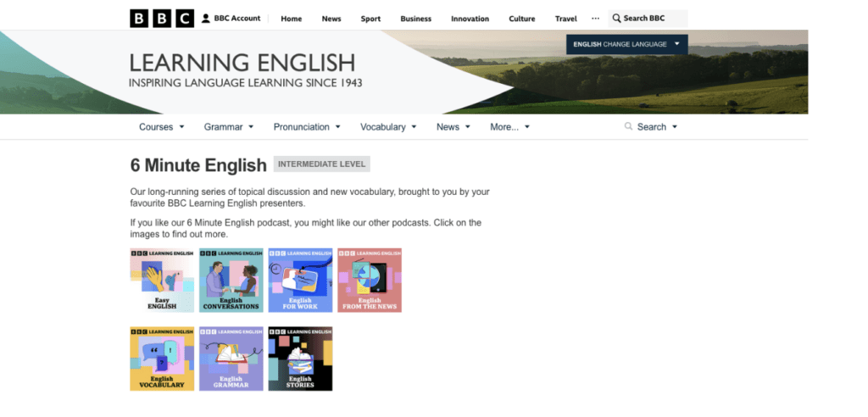Open the English Conversations podcast image

pyautogui.click(x=231, y=281)
